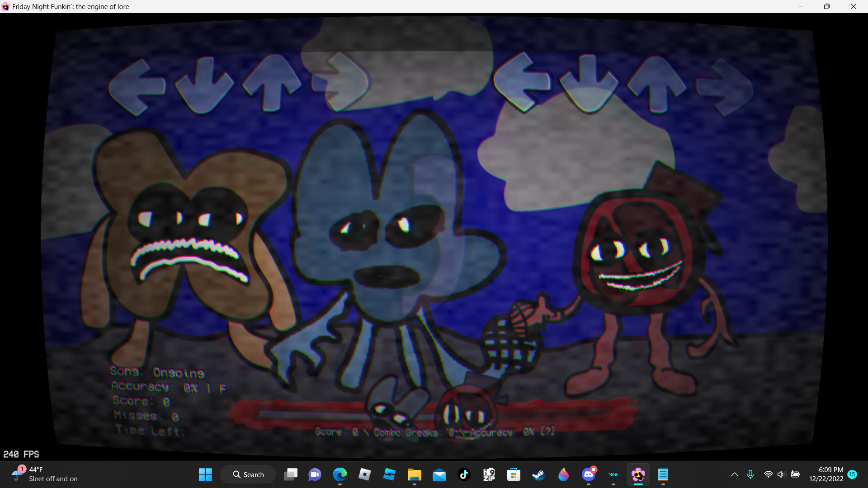The image size is (868, 488).
Task: Select the running Friday Night Funkin taskbar icon
Action: pyautogui.click(x=638, y=474)
